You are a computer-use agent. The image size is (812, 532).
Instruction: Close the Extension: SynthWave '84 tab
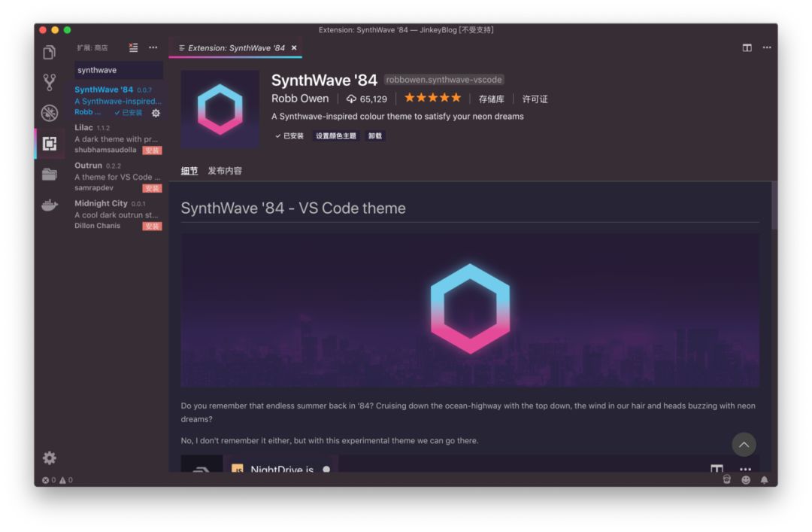(x=294, y=47)
